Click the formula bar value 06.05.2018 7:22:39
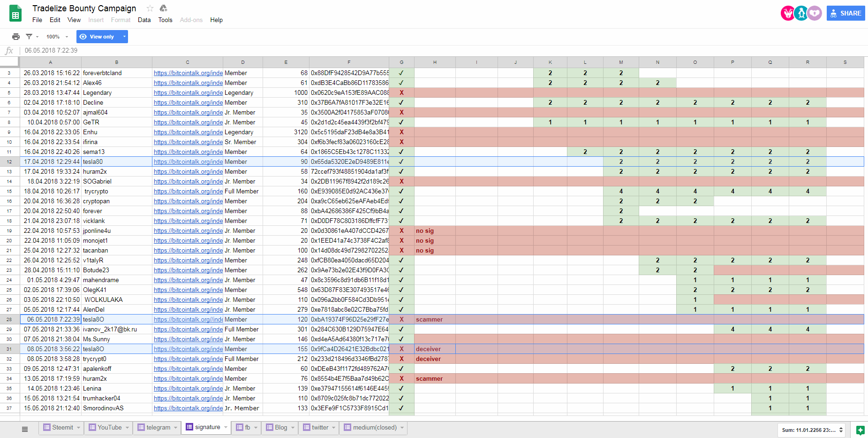The width and height of the screenshot is (868, 438). point(51,51)
